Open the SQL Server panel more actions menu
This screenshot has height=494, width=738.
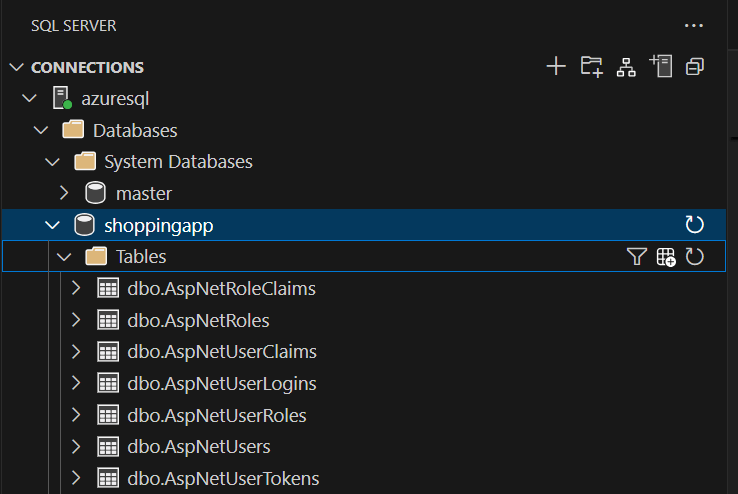[694, 25]
